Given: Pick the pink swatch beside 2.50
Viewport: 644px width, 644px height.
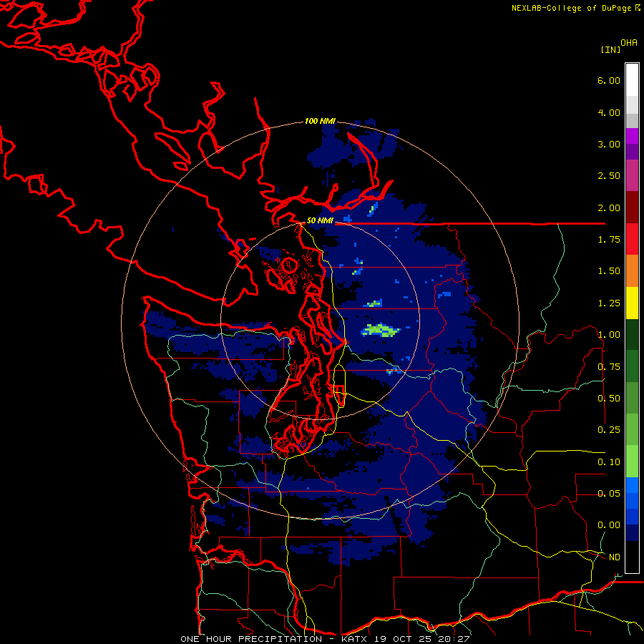Looking at the screenshot, I should coord(632,175).
